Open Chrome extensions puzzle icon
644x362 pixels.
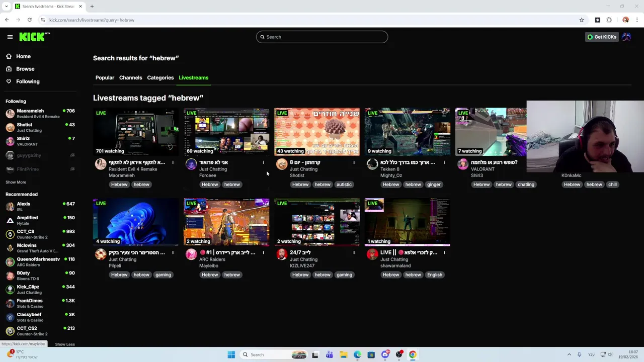(x=609, y=20)
